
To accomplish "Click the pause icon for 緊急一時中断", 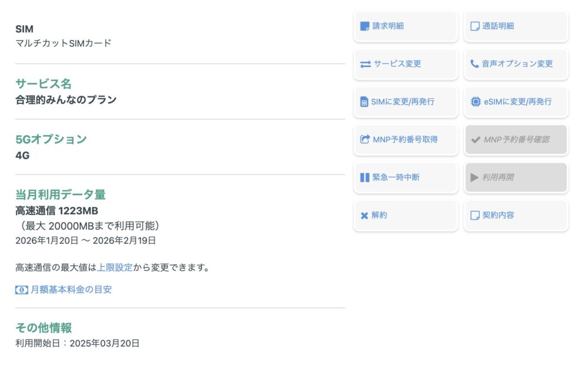I will tap(365, 177).
